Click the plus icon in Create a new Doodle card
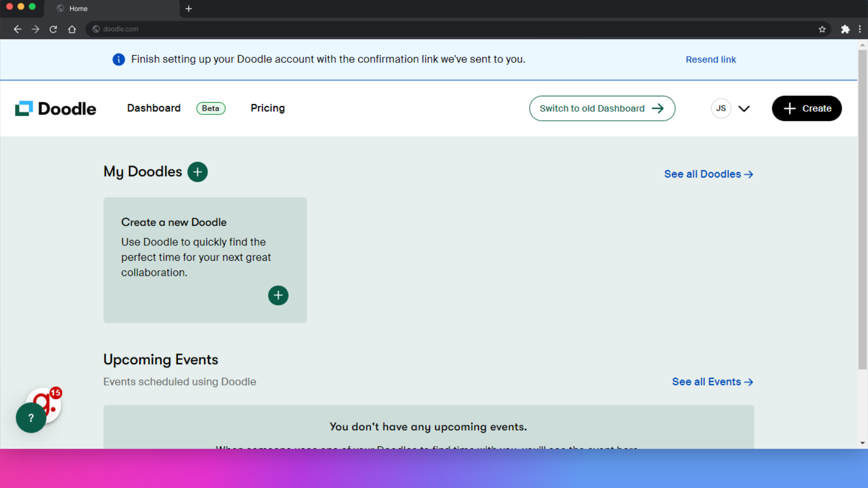Screen dimensions: 868x488 pos(278,296)
